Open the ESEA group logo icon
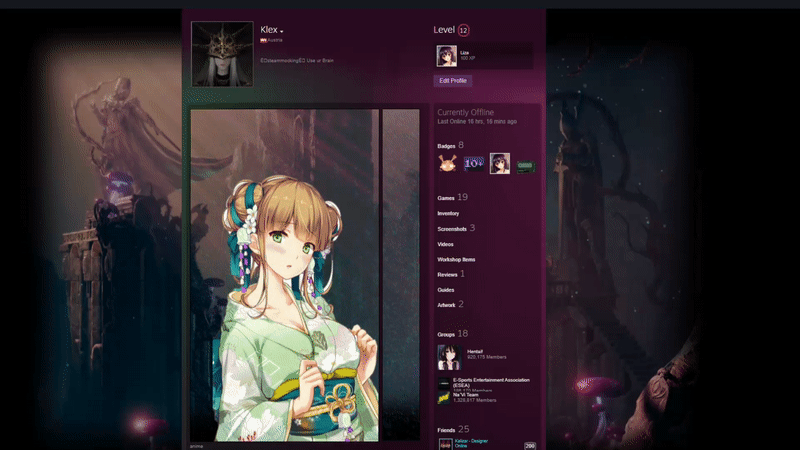The image size is (800, 450). tap(443, 384)
